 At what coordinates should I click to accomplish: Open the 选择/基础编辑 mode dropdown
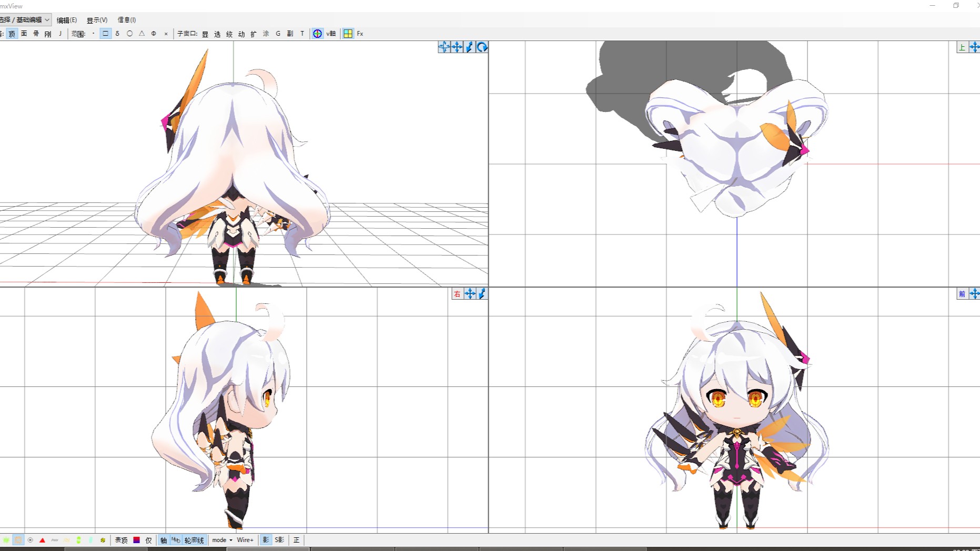(25, 20)
